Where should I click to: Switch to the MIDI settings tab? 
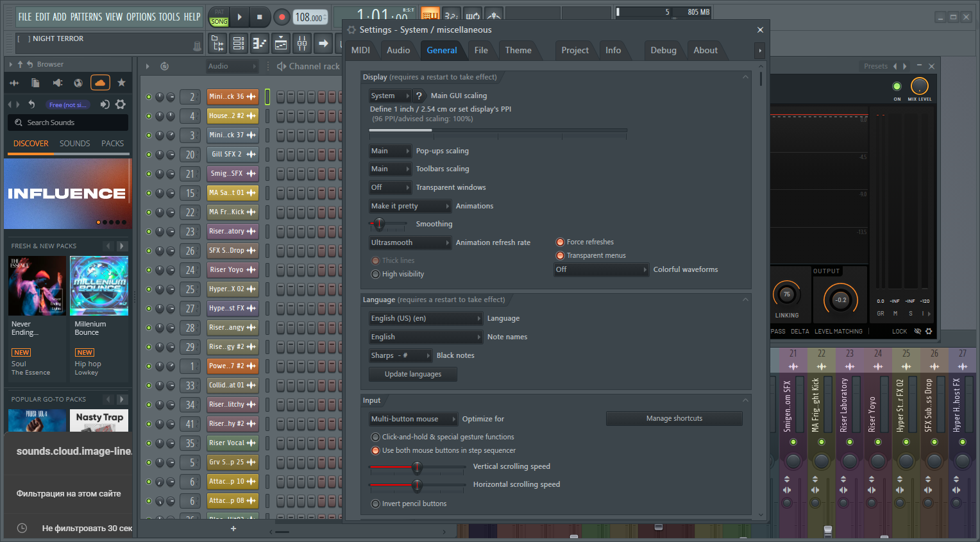[360, 50]
